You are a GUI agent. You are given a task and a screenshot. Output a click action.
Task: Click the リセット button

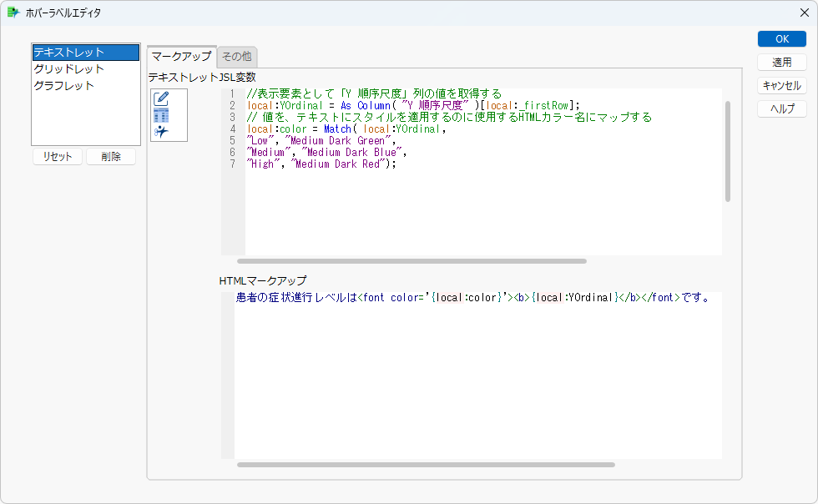pos(58,157)
